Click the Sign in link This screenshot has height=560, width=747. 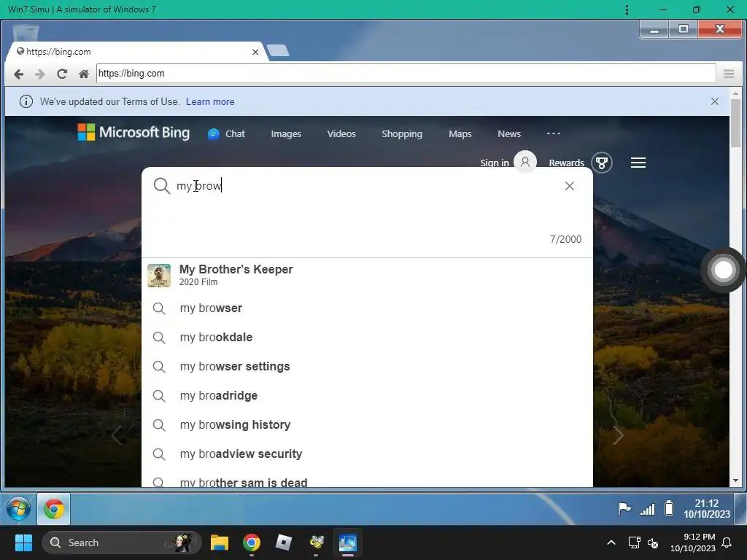[x=495, y=163]
